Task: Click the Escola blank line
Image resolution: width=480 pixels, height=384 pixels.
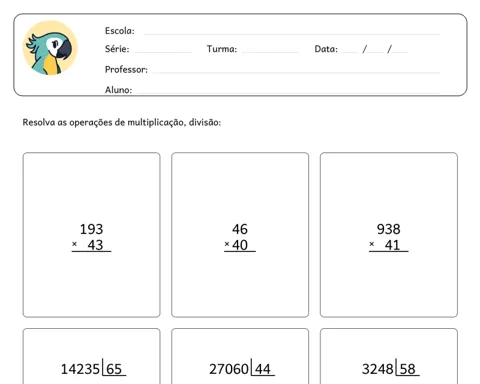Action: click(x=292, y=34)
